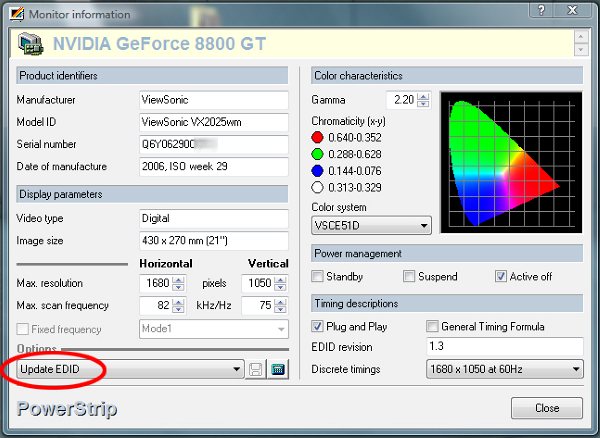Toggle the Plug and Play checkbox
This screenshot has width=600, height=438.
click(317, 326)
